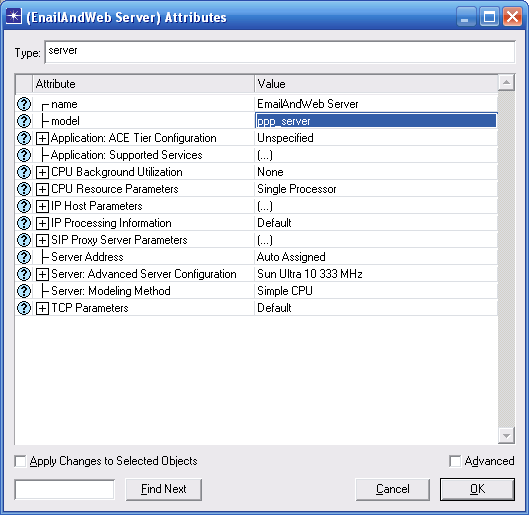The image size is (529, 515).
Task: Click scrollbar down arrow
Action: [x=506, y=436]
